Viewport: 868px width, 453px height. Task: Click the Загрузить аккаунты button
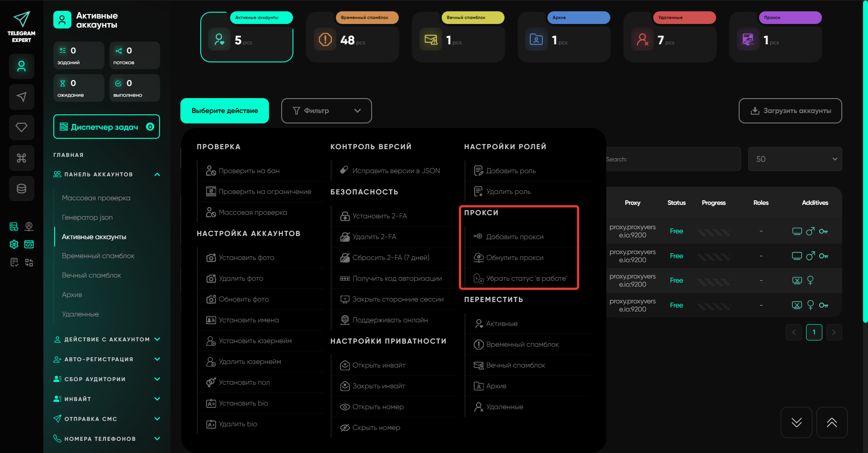tap(790, 111)
